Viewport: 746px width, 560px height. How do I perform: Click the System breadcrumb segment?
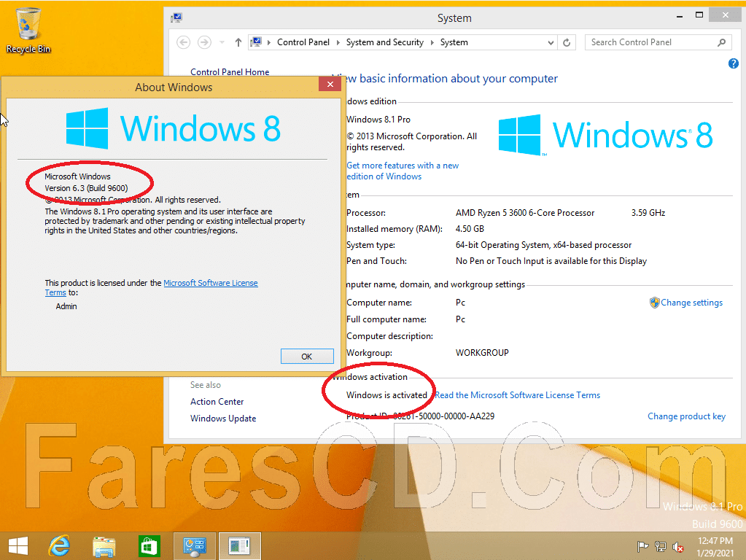454,42
